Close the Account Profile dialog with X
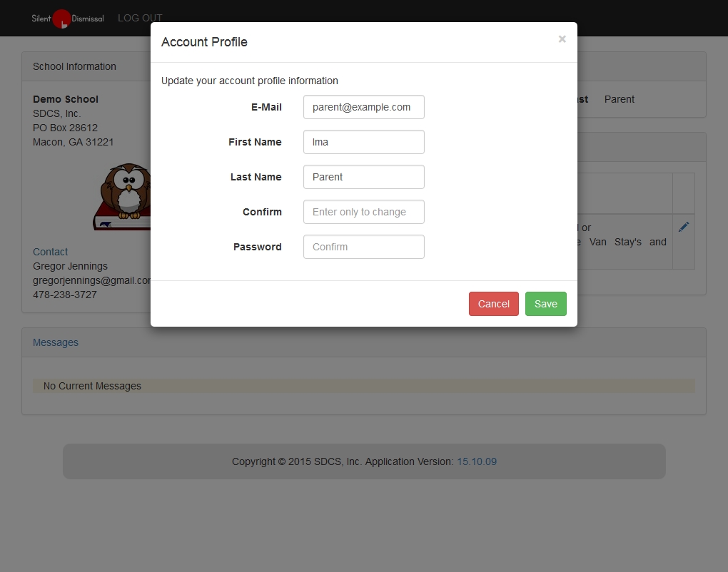Viewport: 728px width, 572px height. 562,39
